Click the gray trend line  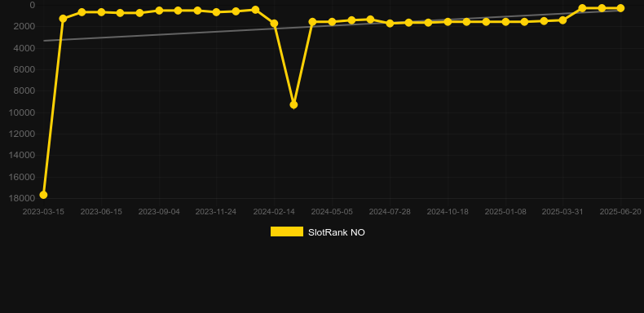165,34
